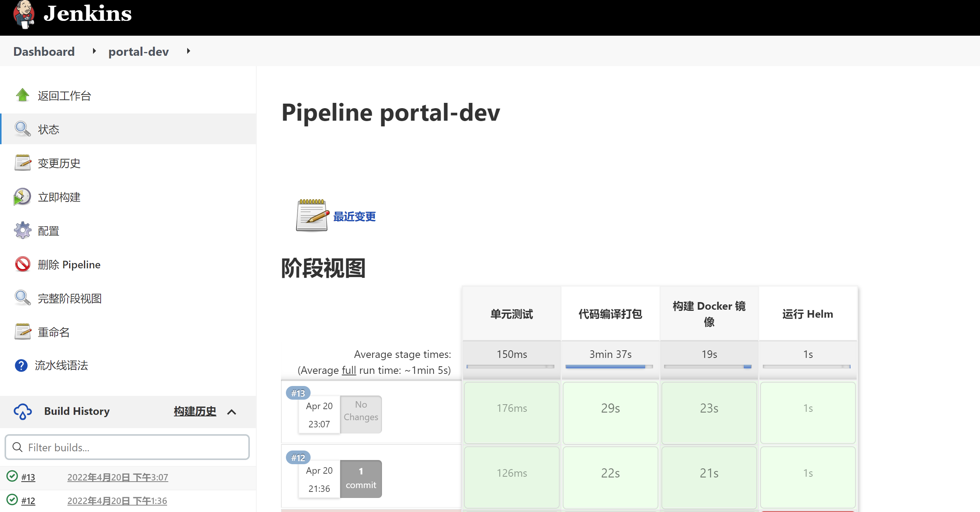The width and height of the screenshot is (980, 512).
Task: Trigger 立即构建 to start a build
Action: [59, 197]
